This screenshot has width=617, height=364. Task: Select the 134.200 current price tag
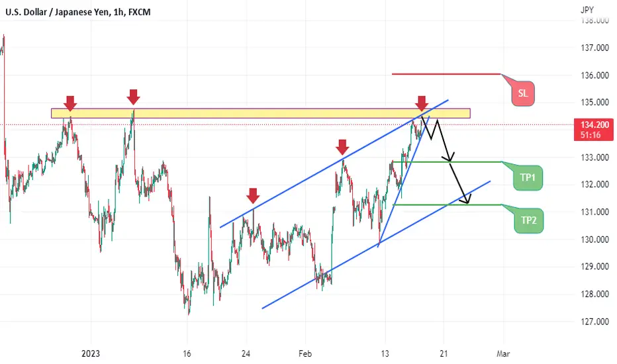(594, 130)
